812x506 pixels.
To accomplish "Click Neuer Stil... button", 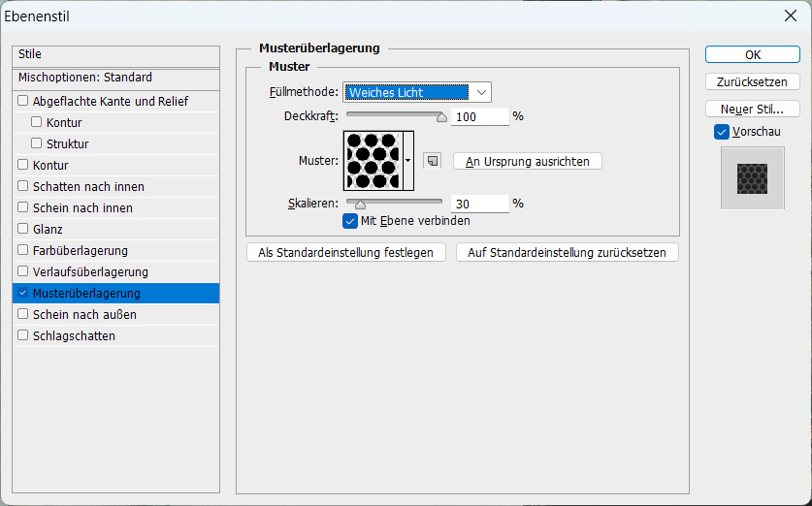I will 753,110.
